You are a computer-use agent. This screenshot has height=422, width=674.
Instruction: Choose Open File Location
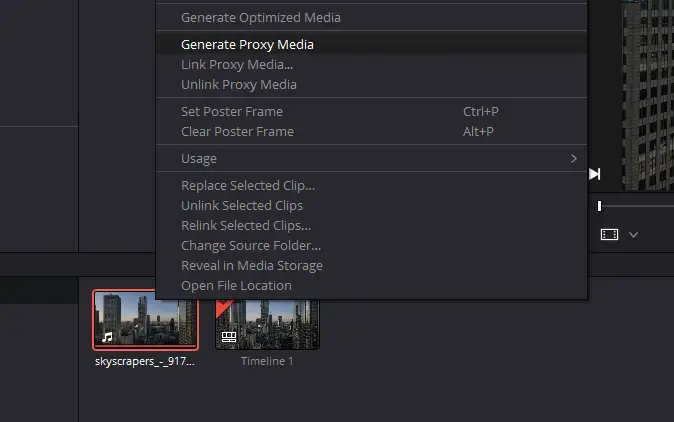coord(371,285)
